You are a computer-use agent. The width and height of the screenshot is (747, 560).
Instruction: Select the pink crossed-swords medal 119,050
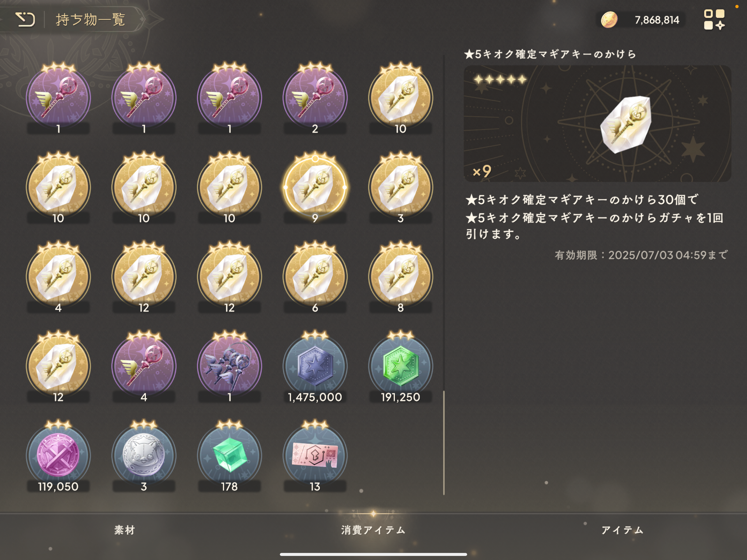tap(58, 456)
